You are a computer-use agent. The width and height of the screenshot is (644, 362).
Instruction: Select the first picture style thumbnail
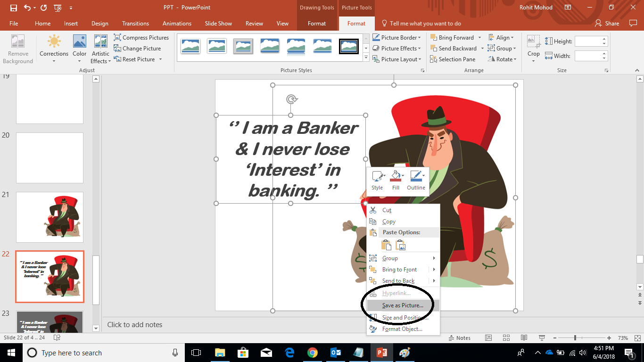(190, 46)
